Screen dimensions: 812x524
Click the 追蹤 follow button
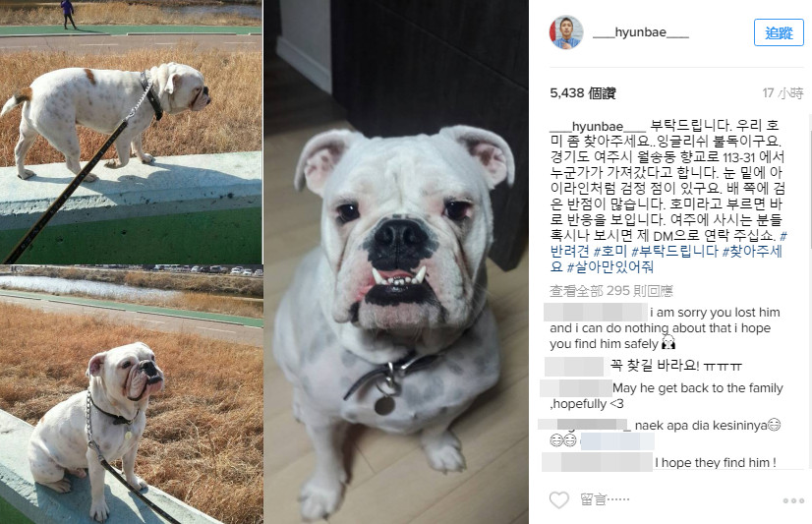[x=779, y=32]
